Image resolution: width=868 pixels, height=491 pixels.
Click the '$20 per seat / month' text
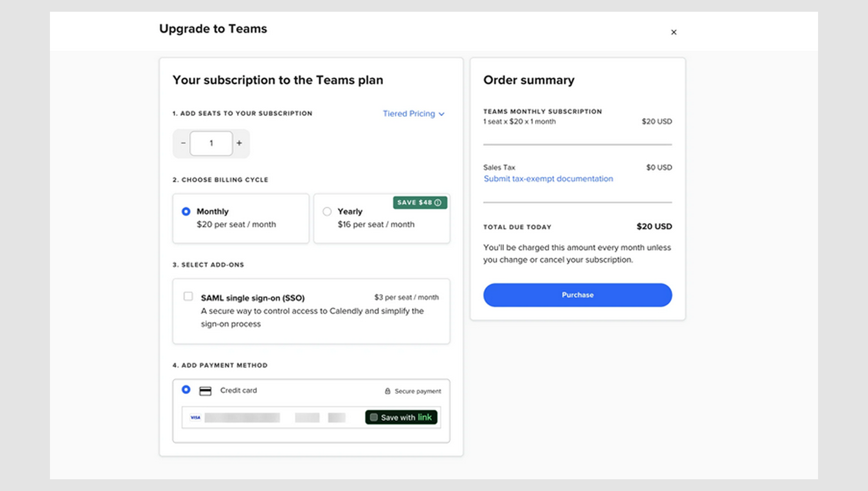[236, 224]
